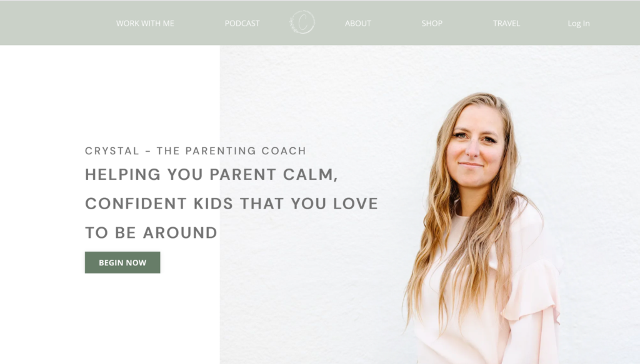This screenshot has height=364, width=640.
Task: Open the ABOUT page
Action: click(x=358, y=23)
